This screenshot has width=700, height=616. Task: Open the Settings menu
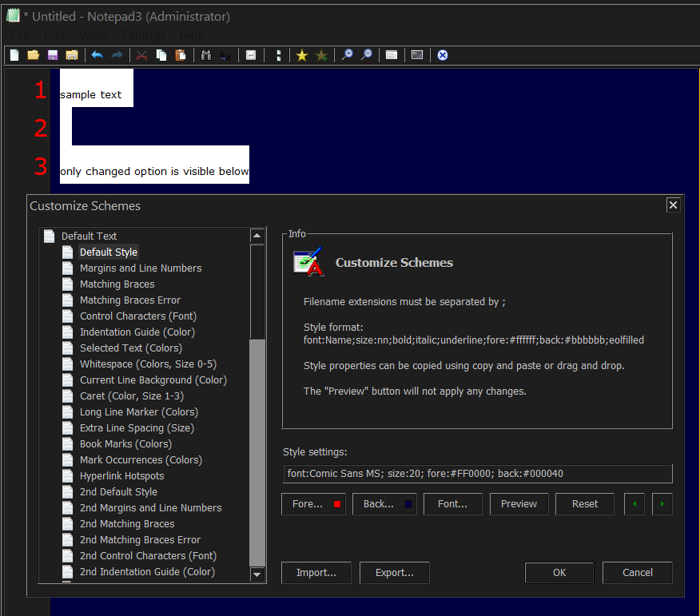coord(142,35)
